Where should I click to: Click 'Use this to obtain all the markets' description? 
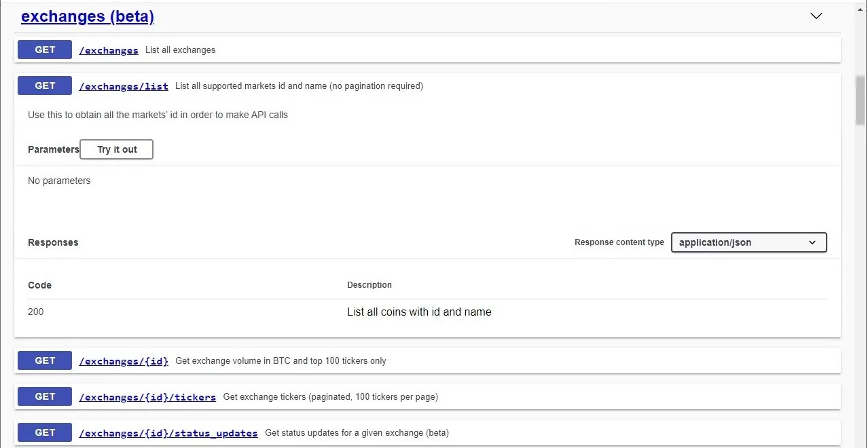tap(158, 115)
